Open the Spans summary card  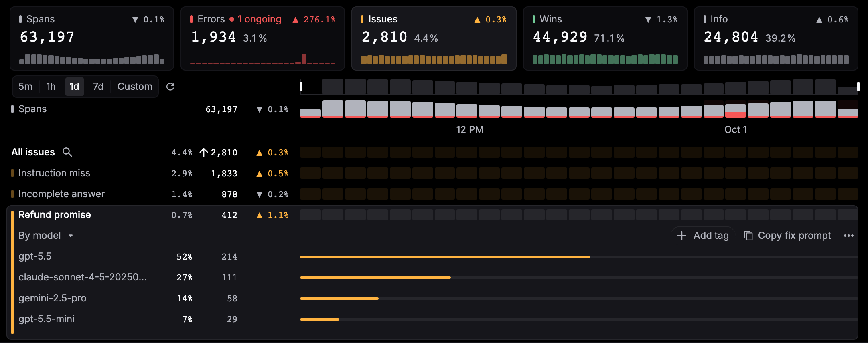pyautogui.click(x=92, y=38)
